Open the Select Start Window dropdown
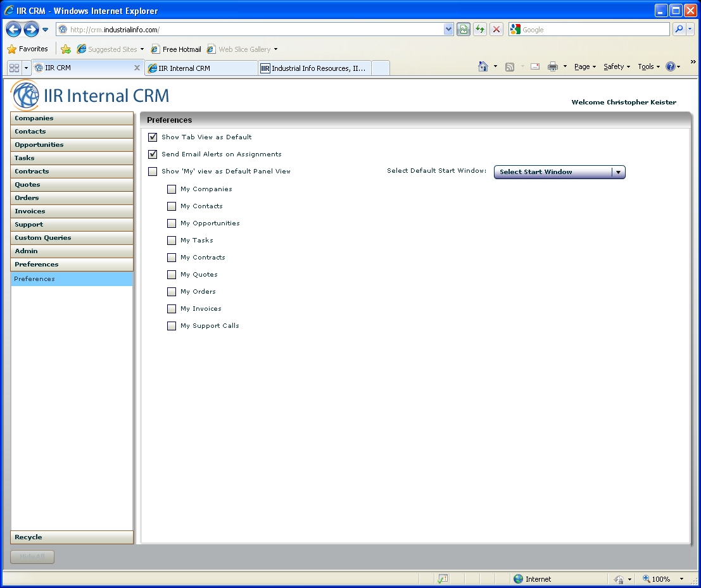701x588 pixels. coord(559,172)
